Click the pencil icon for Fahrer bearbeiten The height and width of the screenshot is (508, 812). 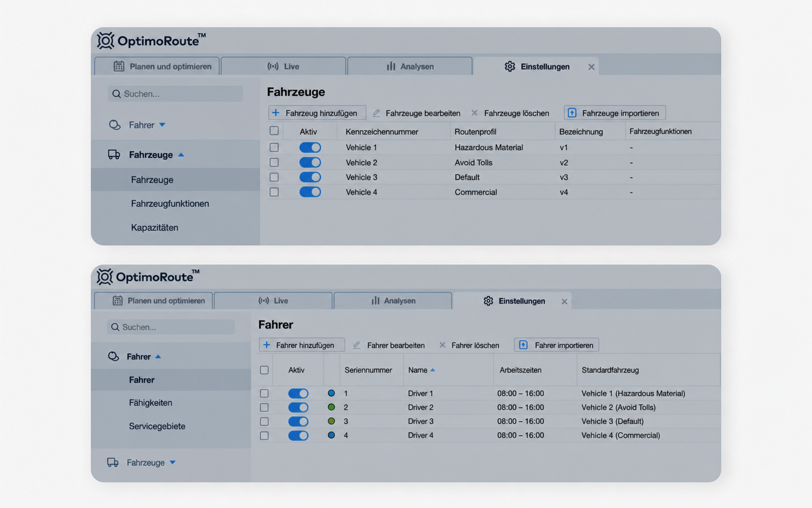pyautogui.click(x=357, y=345)
